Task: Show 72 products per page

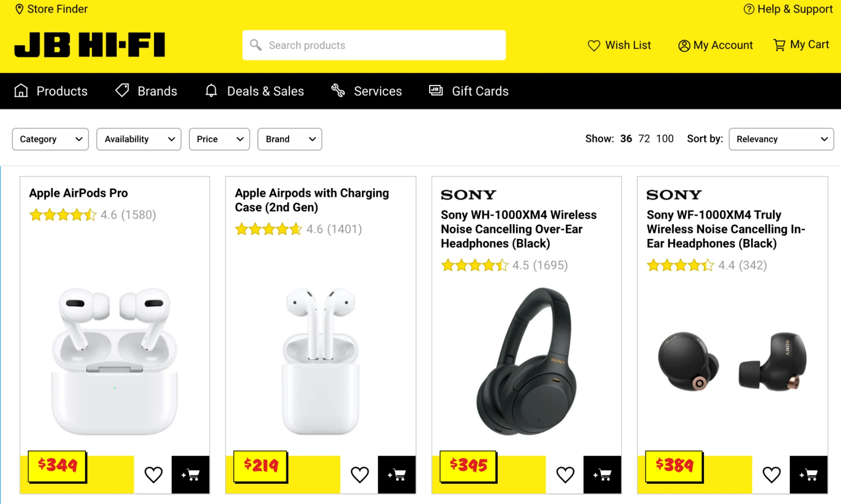Action: [644, 139]
